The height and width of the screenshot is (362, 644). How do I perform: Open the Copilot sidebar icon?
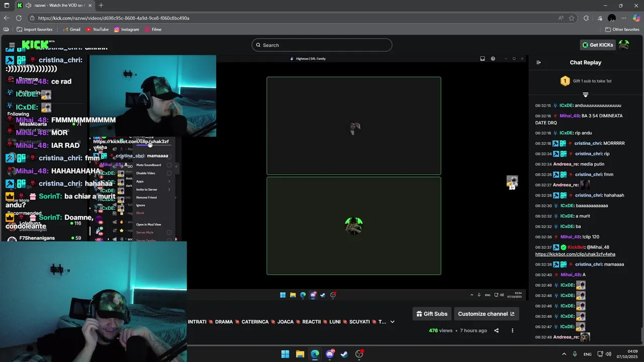[x=636, y=18]
